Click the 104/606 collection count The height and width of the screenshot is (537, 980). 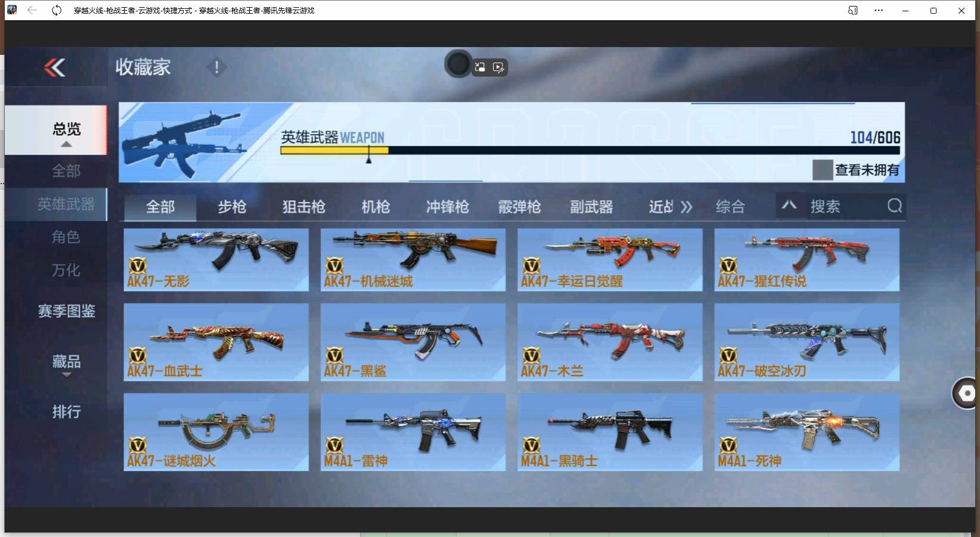[875, 138]
